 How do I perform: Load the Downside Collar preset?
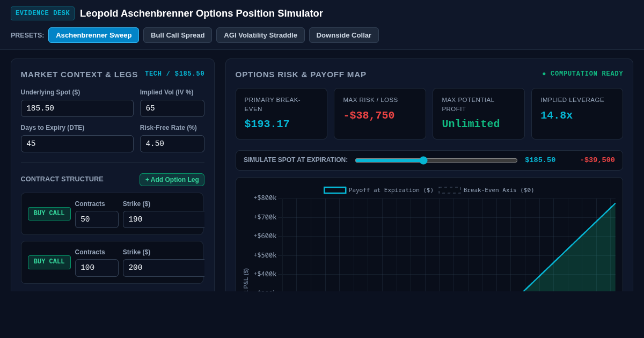coord(344,35)
